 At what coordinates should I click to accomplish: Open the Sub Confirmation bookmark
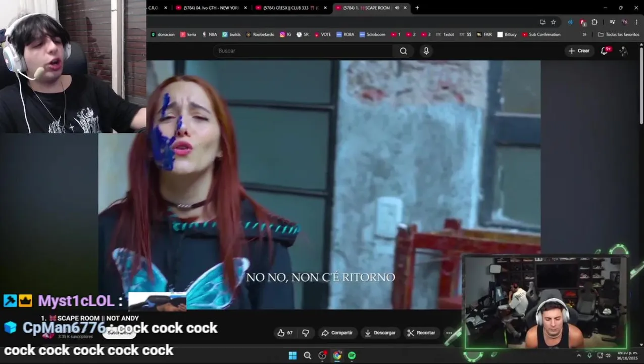541,34
